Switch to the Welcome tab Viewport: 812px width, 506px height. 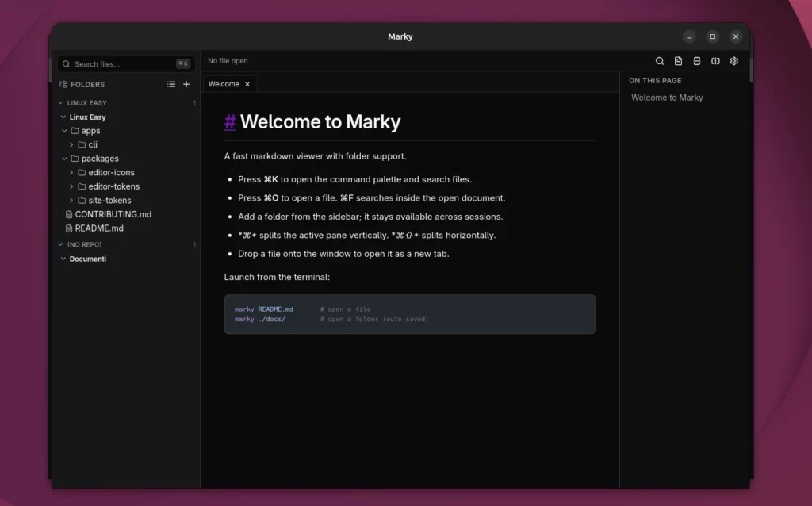(x=224, y=84)
